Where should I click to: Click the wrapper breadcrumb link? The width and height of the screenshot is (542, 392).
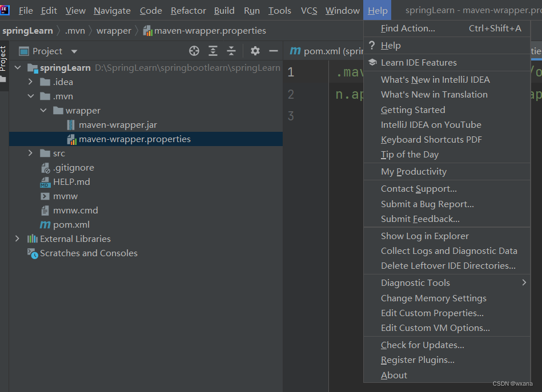click(114, 30)
